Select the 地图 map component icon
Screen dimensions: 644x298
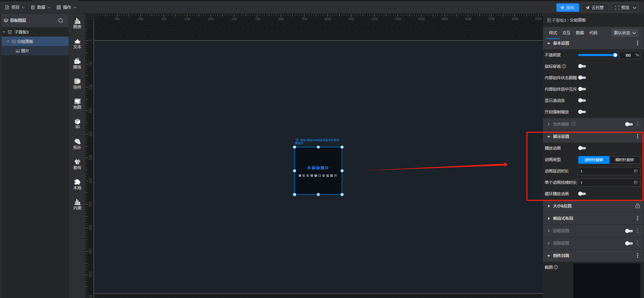pyautogui.click(x=77, y=104)
